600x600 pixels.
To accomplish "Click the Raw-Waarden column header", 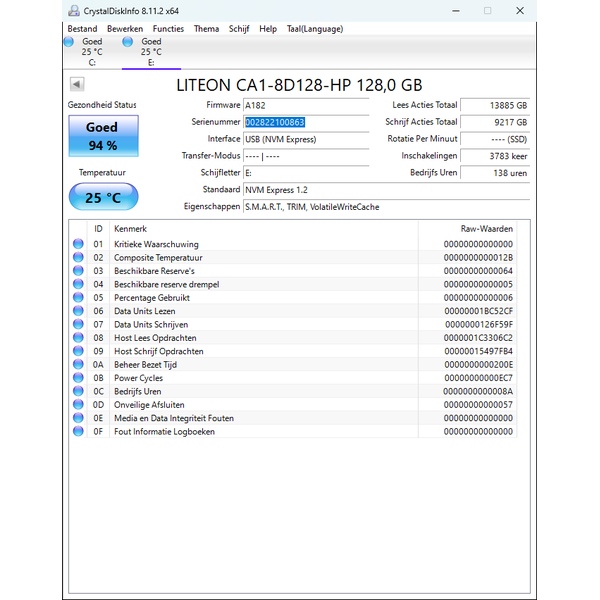I will click(468, 229).
